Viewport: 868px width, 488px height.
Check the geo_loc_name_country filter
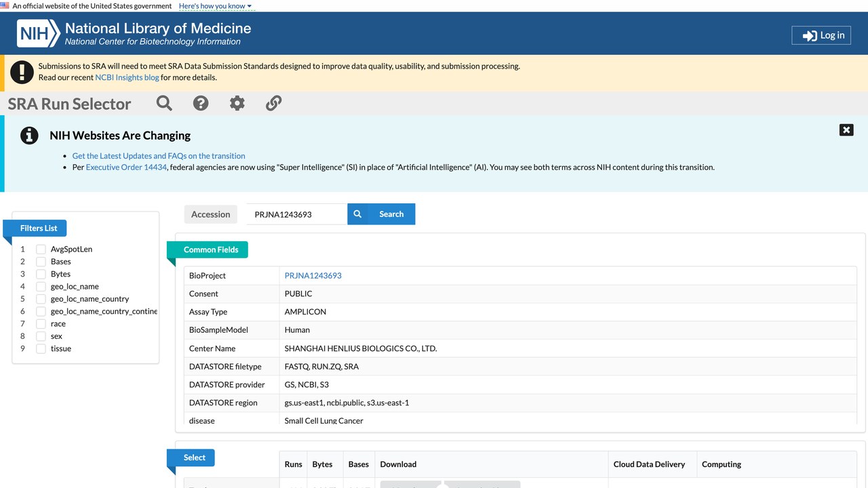coord(41,299)
